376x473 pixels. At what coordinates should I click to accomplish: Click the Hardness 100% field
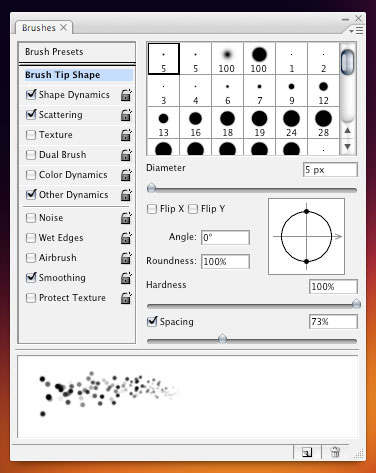(333, 287)
